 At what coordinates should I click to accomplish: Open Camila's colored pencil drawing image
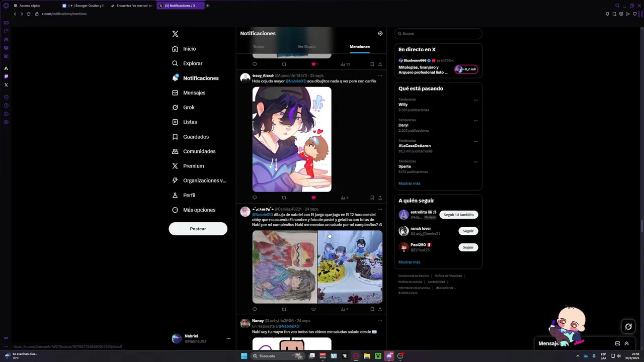click(285, 267)
